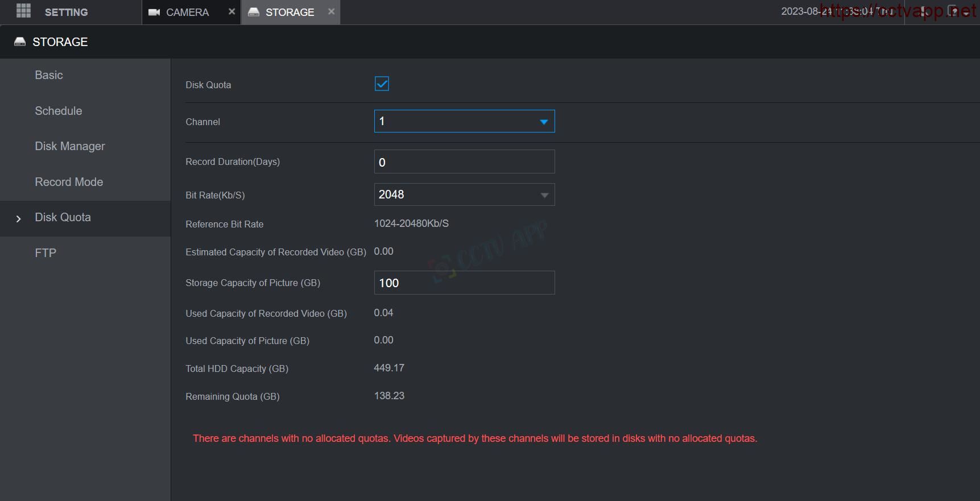The image size is (980, 501).
Task: Click the Used Capacity of Picture label
Action: click(247, 341)
